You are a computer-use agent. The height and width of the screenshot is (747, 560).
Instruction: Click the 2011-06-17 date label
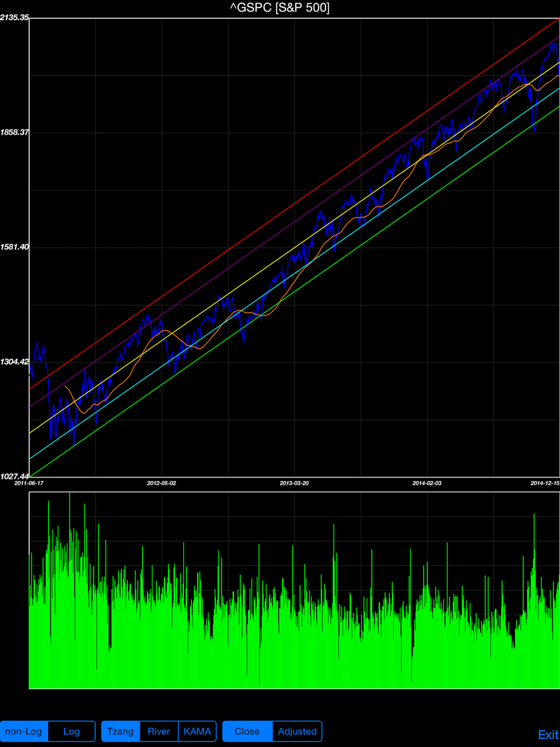point(29,483)
